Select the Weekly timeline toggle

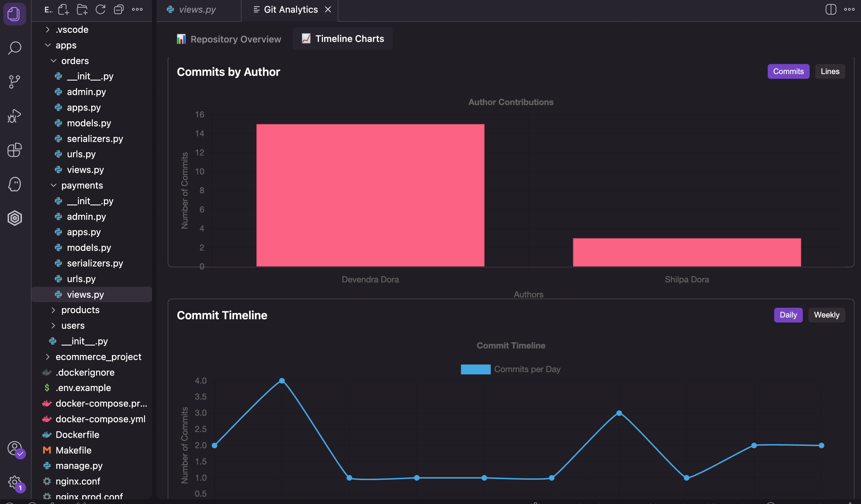pos(826,315)
